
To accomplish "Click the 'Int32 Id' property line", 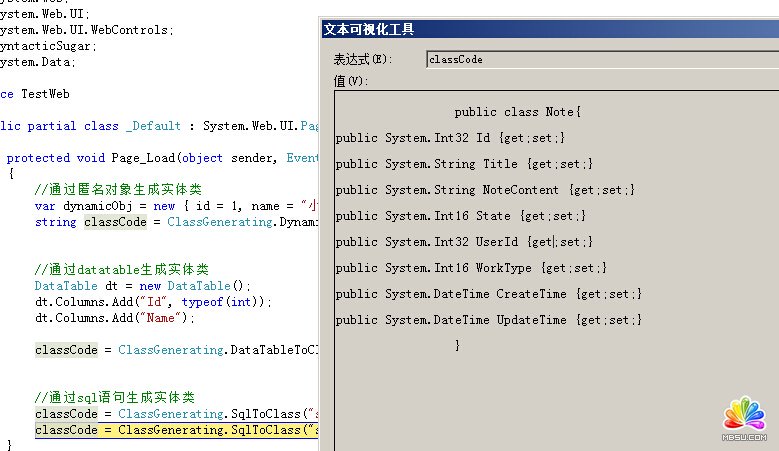I will click(x=451, y=138).
